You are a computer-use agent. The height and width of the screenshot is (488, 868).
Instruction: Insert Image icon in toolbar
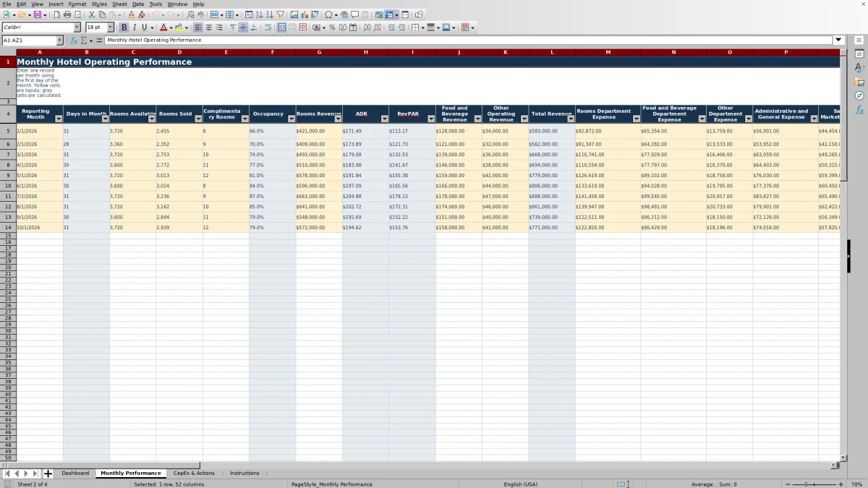294,14
